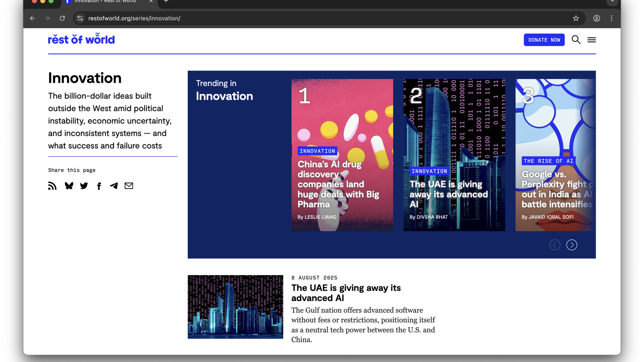644x362 pixels.
Task: Go to previous trending carousel slide
Action: tap(555, 245)
